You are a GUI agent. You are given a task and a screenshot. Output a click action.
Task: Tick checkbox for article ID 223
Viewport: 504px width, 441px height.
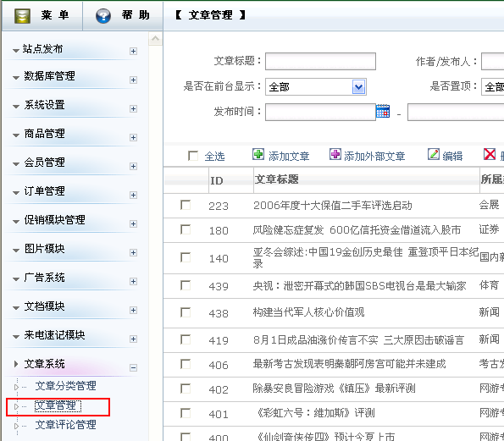pyautogui.click(x=186, y=205)
